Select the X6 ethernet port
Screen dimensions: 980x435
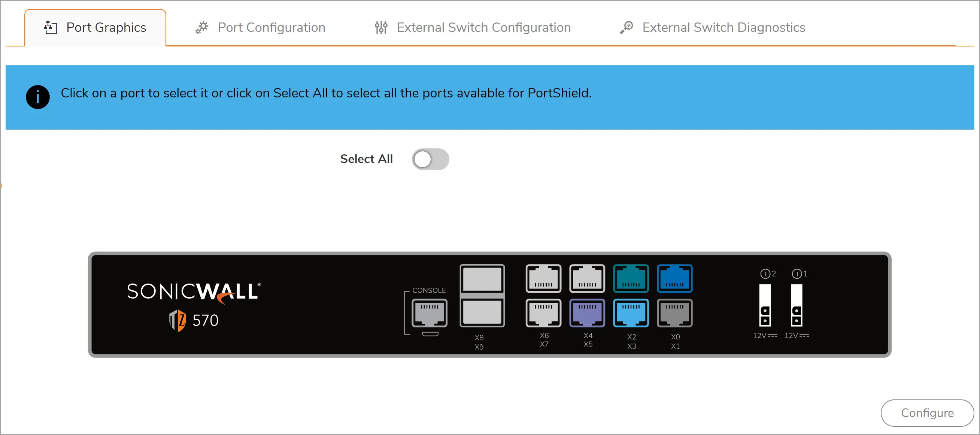click(x=543, y=279)
